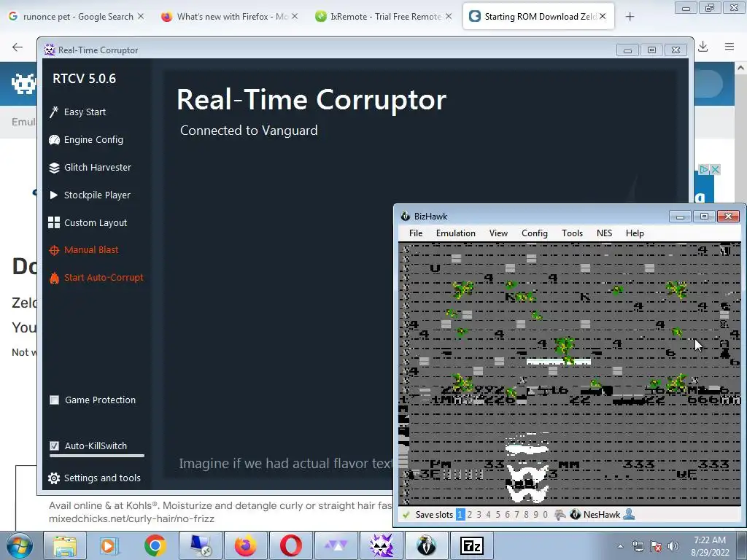Click the gray bird icon in BizHawk status bar
Image resolution: width=747 pixels, height=560 pixels.
560,515
